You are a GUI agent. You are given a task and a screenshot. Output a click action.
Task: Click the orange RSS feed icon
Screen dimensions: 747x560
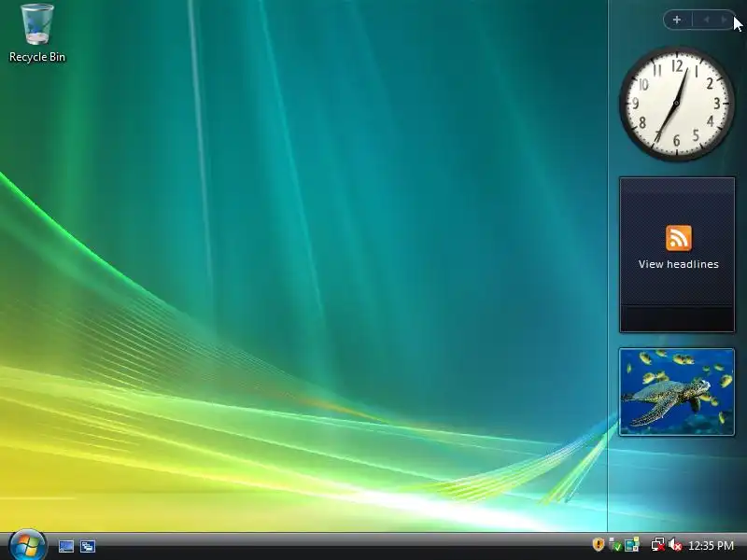(x=679, y=238)
